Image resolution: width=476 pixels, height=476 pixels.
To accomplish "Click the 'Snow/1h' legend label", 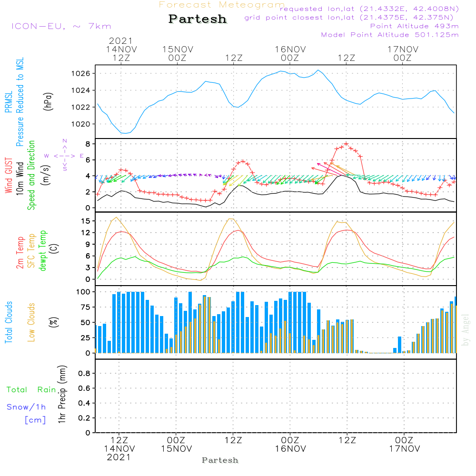I will 26,407.
